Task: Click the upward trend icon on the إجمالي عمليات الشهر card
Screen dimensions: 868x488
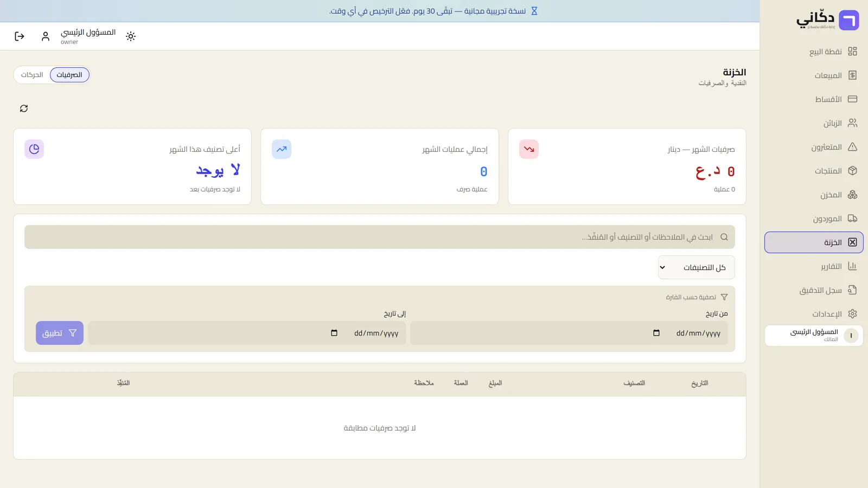Action: pyautogui.click(x=282, y=149)
